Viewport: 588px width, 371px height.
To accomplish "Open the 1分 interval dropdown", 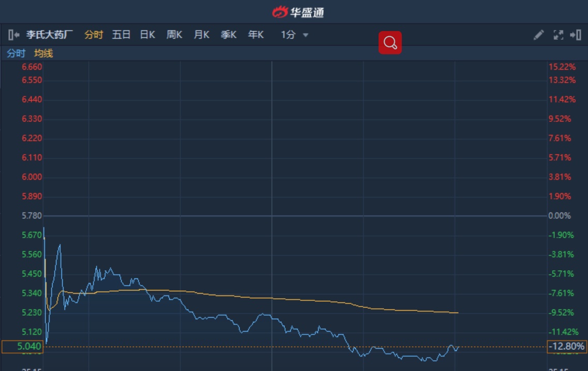I will point(295,35).
